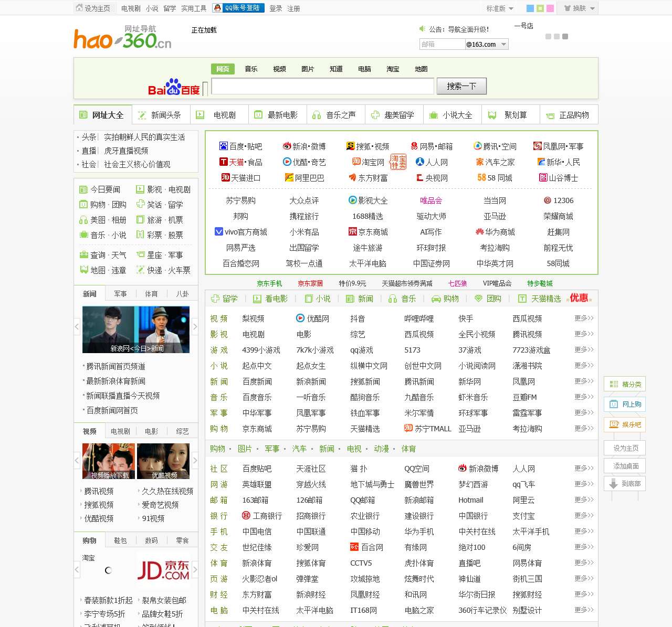This screenshot has width=672, height=627.
Task: Click the Baidu logo next to the search box
Action: 174,88
